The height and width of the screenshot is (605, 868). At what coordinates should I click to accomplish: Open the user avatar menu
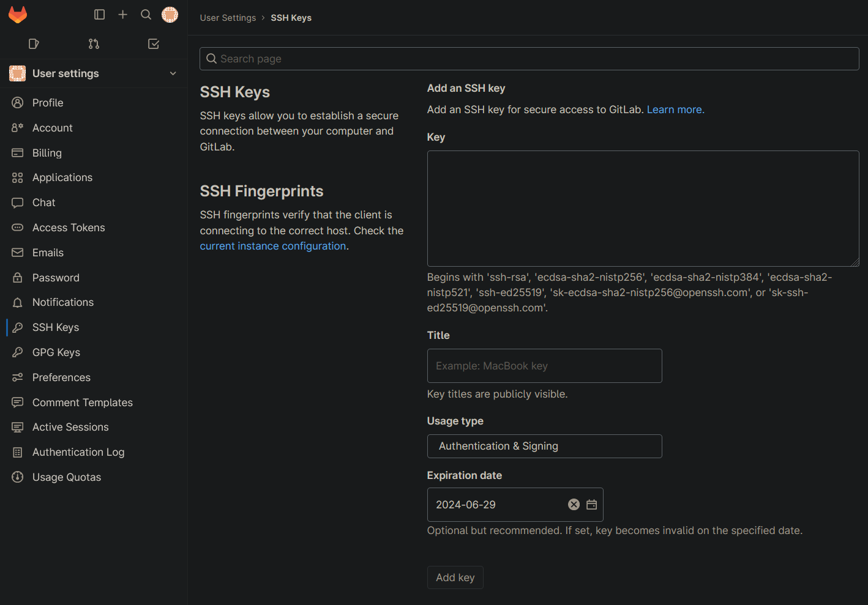point(170,15)
